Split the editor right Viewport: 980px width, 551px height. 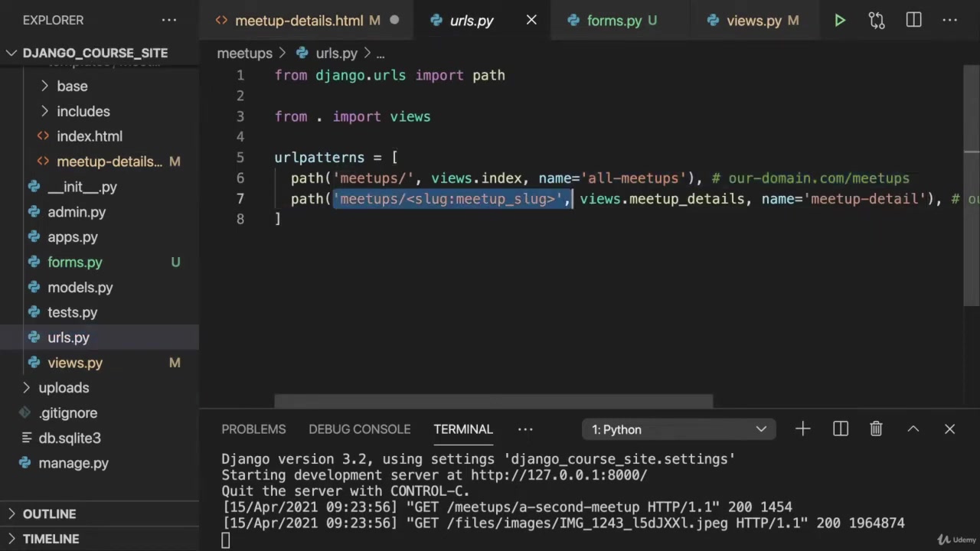913,21
